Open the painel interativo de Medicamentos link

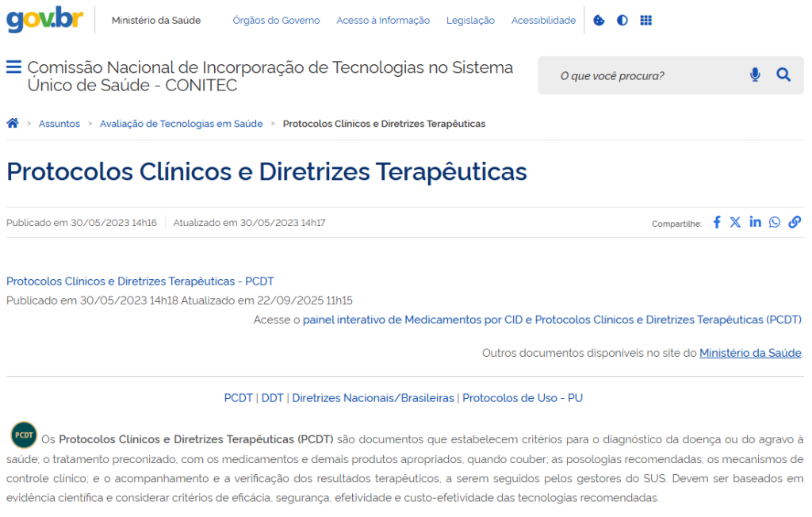(x=552, y=320)
